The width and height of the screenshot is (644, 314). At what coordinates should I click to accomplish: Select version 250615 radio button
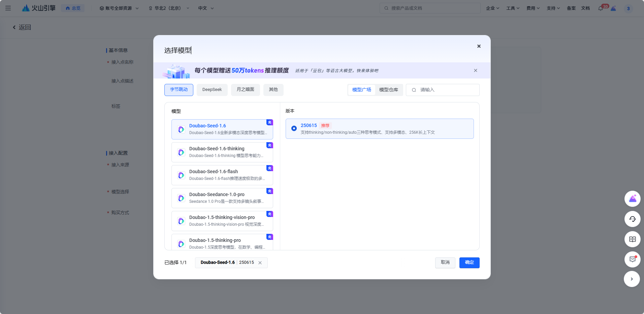[x=294, y=128]
